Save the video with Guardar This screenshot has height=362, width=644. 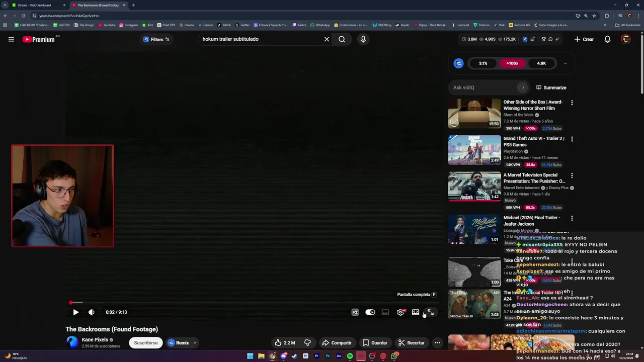tap(375, 343)
